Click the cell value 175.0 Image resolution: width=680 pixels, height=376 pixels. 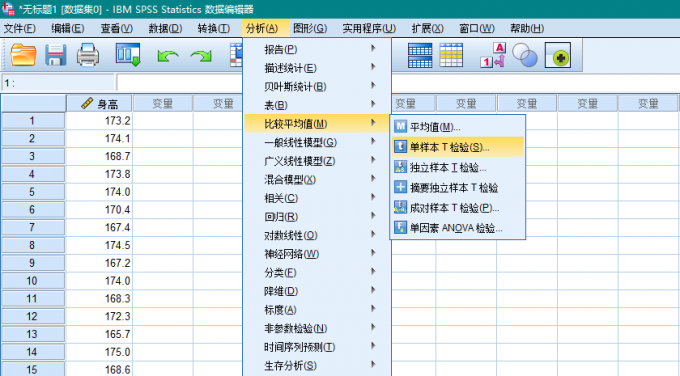pyautogui.click(x=99, y=352)
